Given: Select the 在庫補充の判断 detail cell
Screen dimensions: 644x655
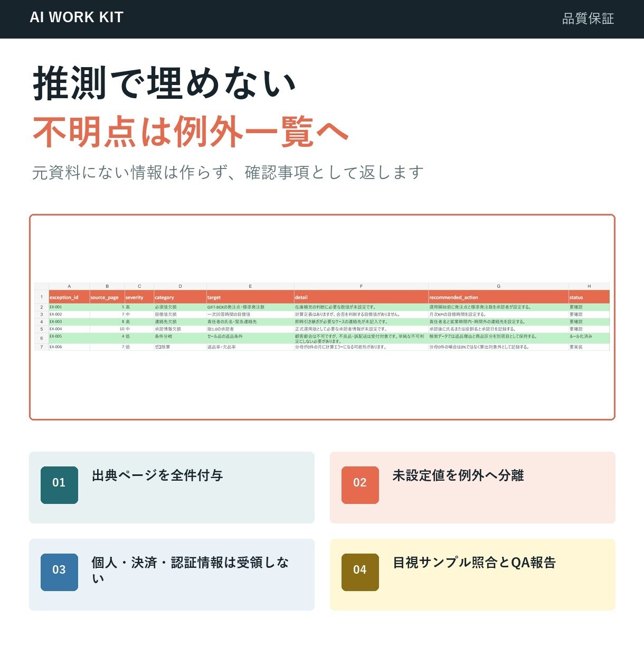Looking at the screenshot, I should point(361,307).
